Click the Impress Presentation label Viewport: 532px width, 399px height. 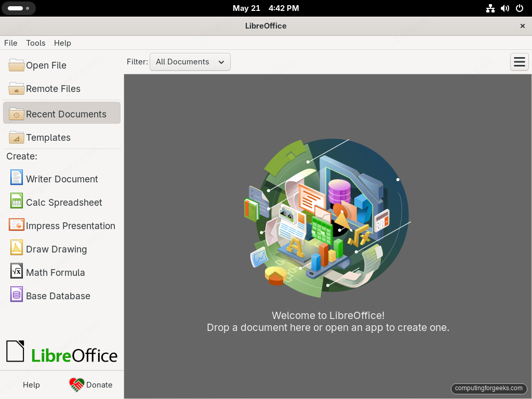tap(71, 225)
